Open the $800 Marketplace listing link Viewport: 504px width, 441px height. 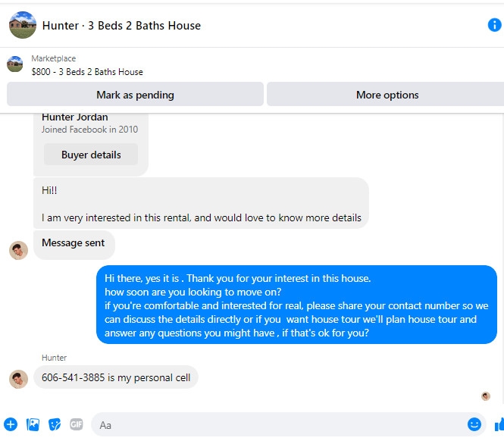click(x=87, y=72)
